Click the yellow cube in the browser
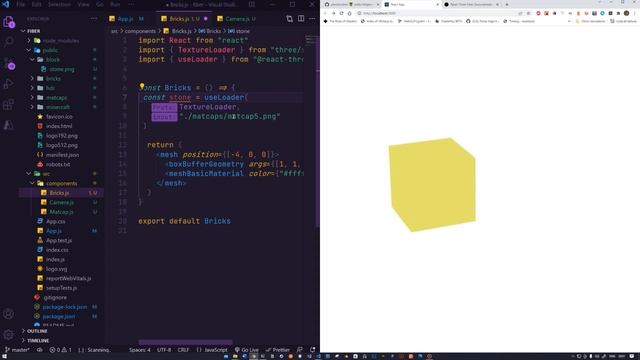 click(432, 184)
